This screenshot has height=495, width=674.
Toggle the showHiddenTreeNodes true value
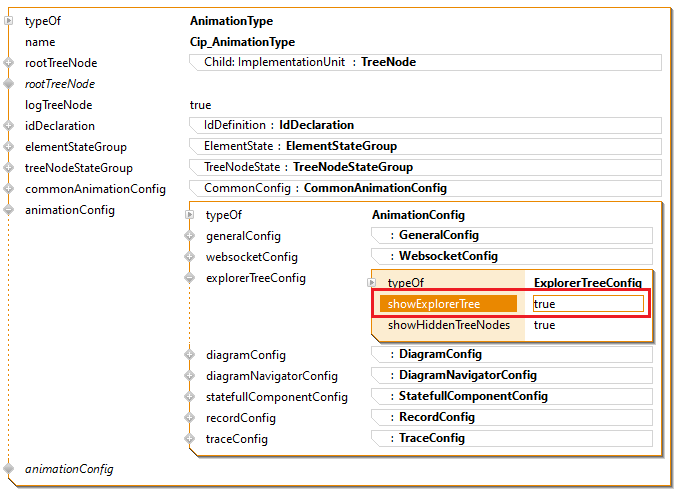(544, 325)
